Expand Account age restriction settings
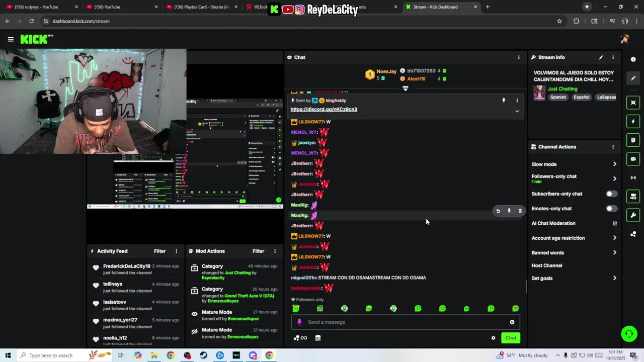Viewport: 644px width, 362px height. pyautogui.click(x=614, y=238)
